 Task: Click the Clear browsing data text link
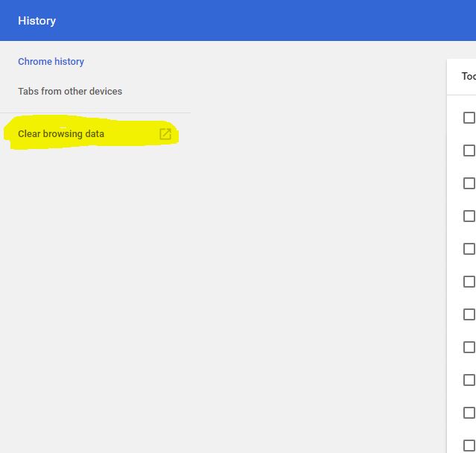pos(61,134)
